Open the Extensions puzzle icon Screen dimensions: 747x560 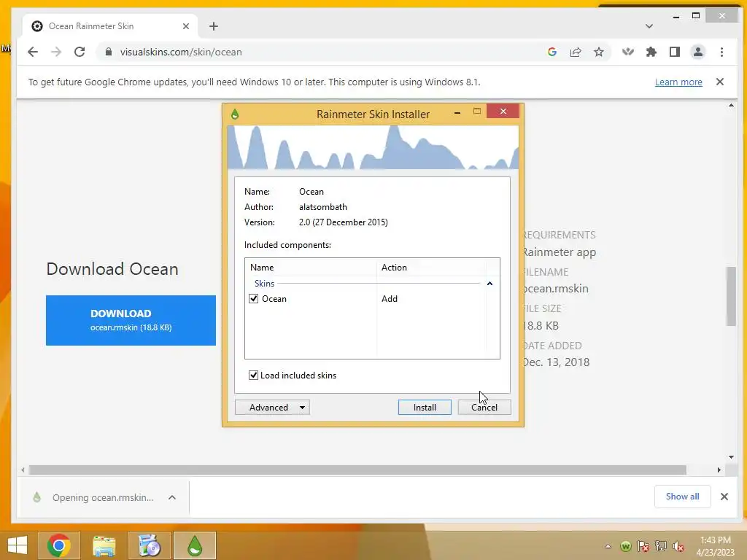coord(651,52)
